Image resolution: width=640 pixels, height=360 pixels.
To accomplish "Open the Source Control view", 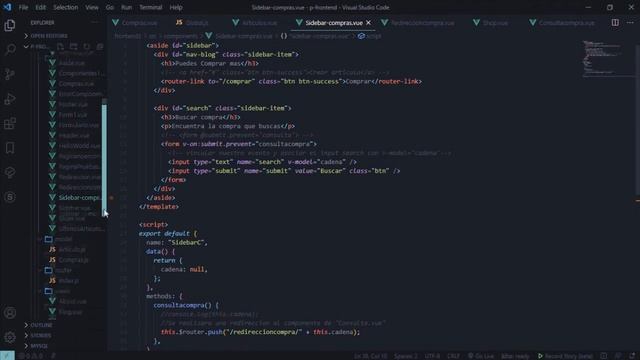I will [x=9, y=74].
